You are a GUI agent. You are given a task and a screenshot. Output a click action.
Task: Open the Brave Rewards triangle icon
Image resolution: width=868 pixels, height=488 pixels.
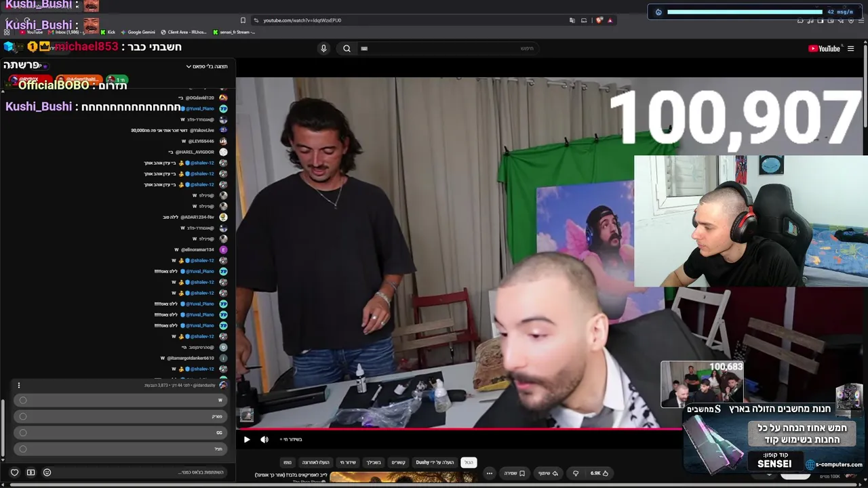[x=610, y=20]
